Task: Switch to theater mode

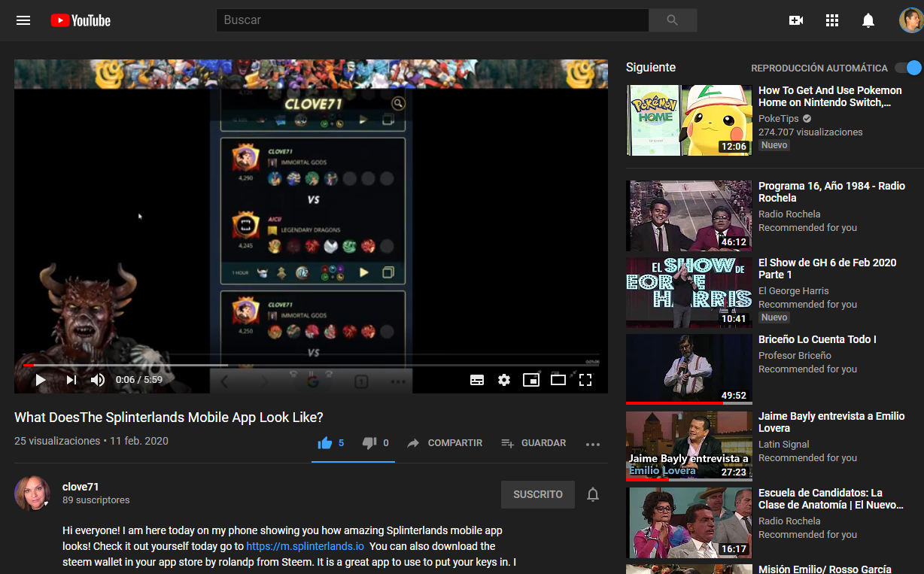Action: click(x=558, y=380)
